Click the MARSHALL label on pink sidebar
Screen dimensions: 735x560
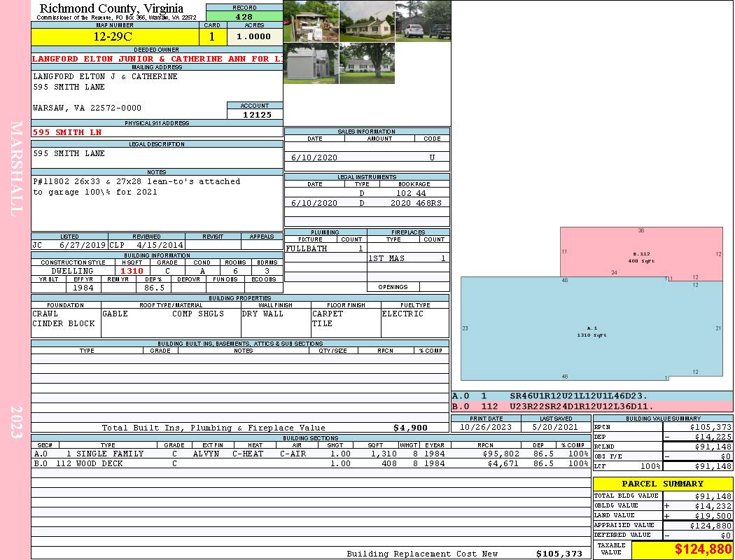[x=16, y=169]
